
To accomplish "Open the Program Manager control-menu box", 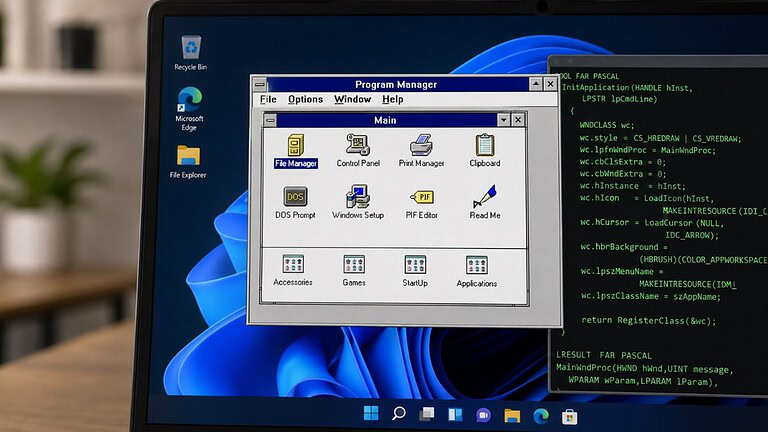I will 260,84.
